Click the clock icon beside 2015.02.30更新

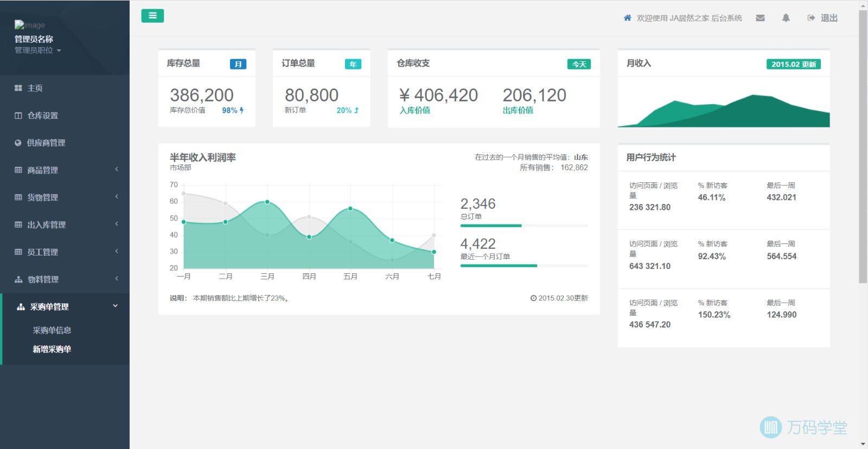(x=533, y=298)
